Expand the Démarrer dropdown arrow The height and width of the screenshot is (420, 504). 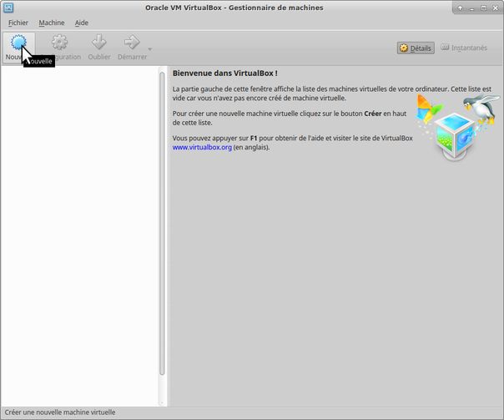click(x=150, y=49)
